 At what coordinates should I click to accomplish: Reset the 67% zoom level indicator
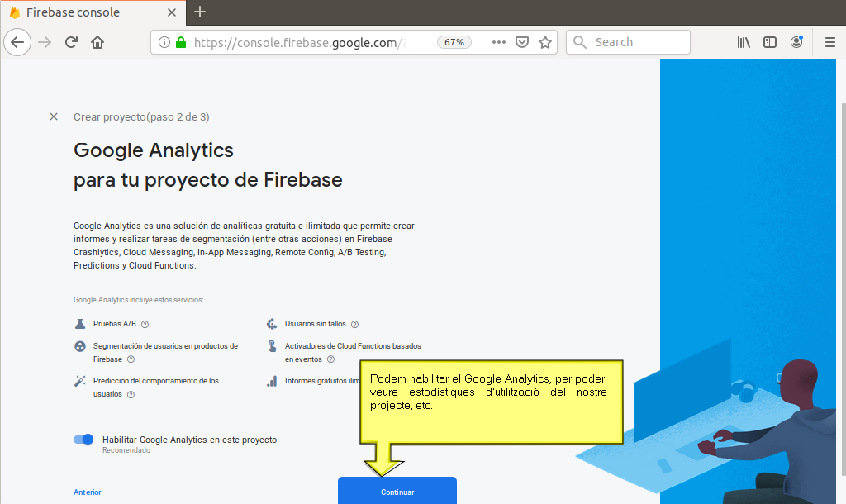[x=454, y=42]
